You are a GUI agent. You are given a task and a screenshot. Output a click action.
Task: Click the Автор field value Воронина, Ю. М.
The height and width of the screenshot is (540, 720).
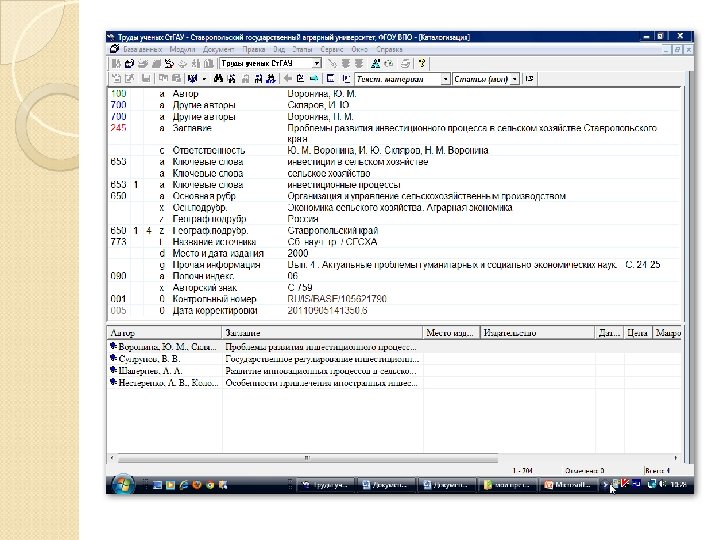[322, 94]
